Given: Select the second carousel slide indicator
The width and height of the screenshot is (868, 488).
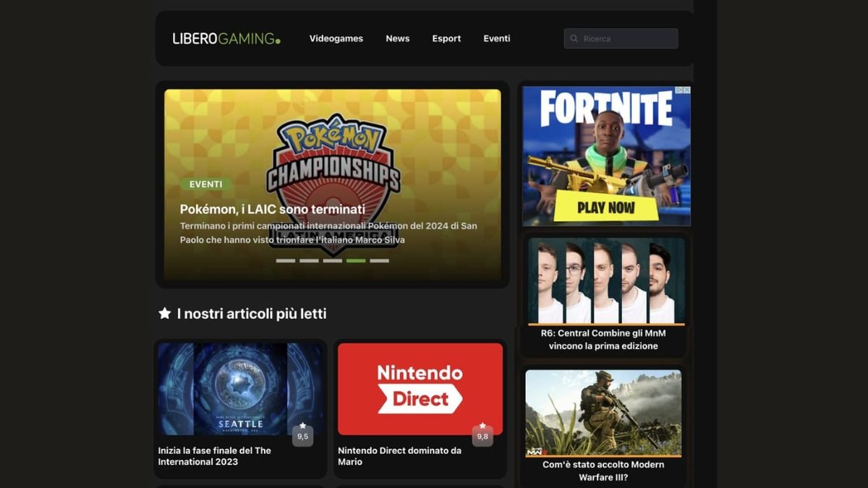Looking at the screenshot, I should 309,260.
